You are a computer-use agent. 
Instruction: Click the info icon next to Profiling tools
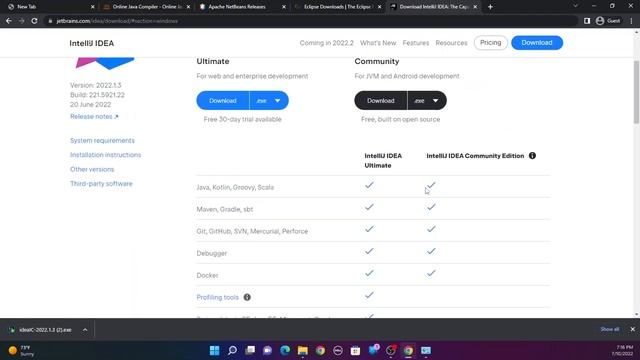247,297
